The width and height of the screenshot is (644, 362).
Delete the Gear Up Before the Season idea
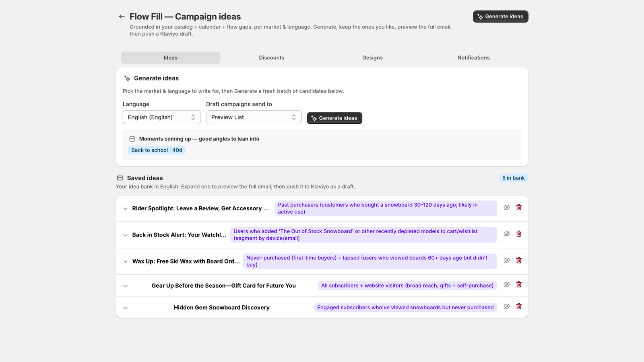pyautogui.click(x=519, y=284)
